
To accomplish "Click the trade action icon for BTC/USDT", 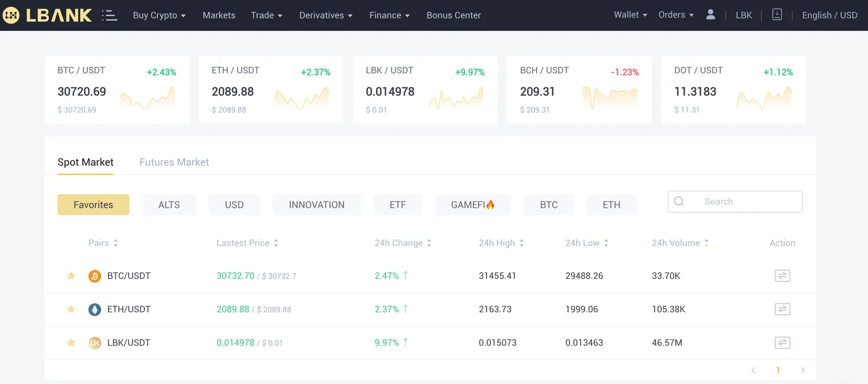I will click(782, 276).
